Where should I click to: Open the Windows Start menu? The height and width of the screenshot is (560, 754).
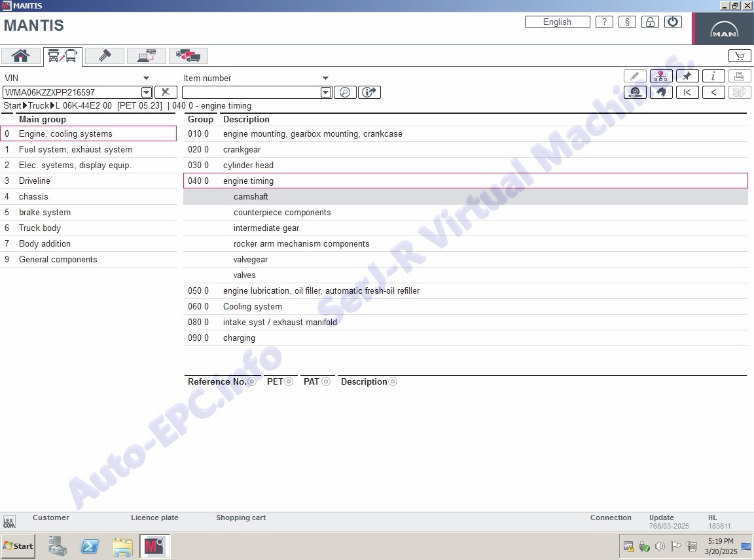pyautogui.click(x=18, y=546)
